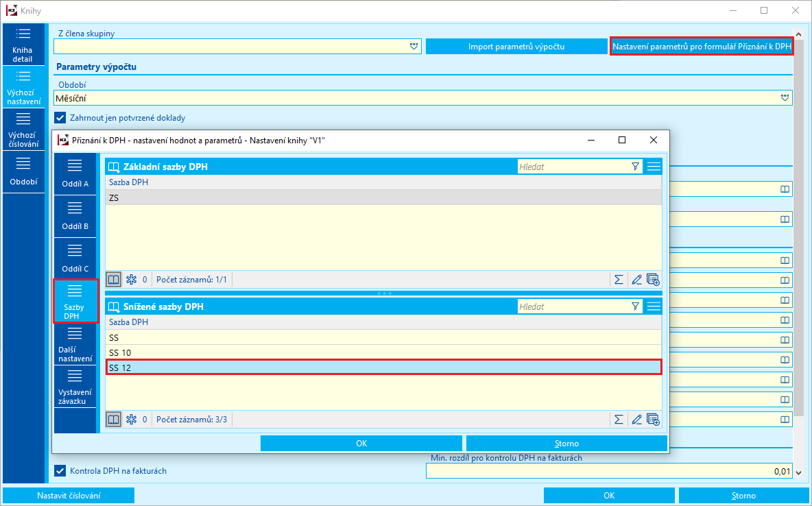Screen dimensions: 812x506
Task: Expand the Období Měsíční dropdown
Action: (x=785, y=98)
